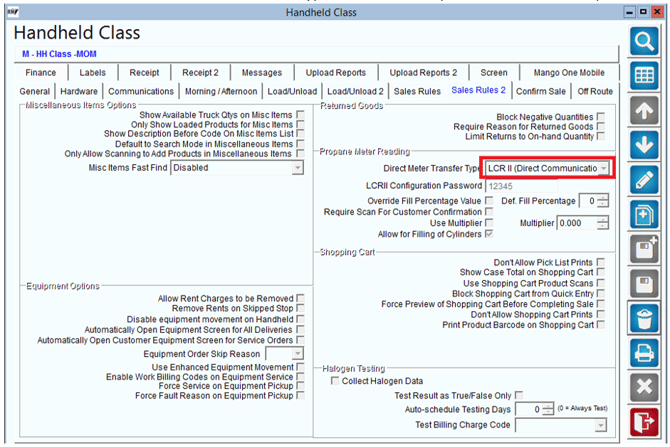The height and width of the screenshot is (447, 670).
Task: Toggle Override Fill Percentage Value checkbox
Action: [x=489, y=200]
